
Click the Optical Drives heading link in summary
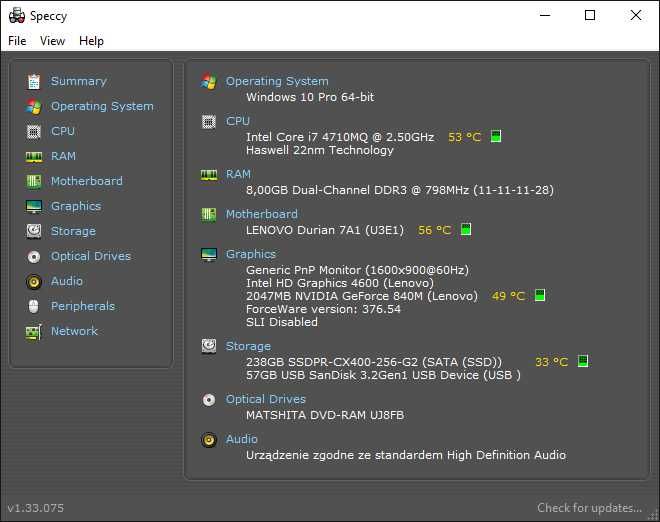click(266, 399)
